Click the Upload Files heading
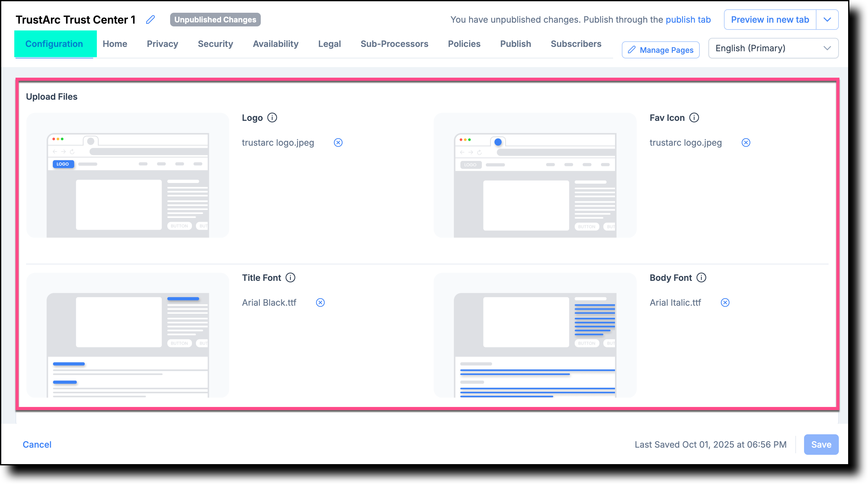Image resolution: width=868 pixels, height=484 pixels. tap(52, 97)
